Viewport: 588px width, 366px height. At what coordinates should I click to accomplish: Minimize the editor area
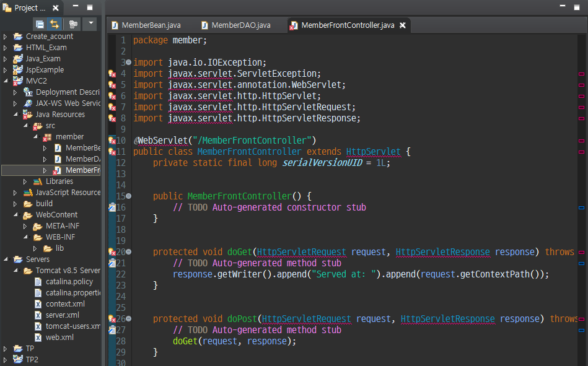(563, 6)
